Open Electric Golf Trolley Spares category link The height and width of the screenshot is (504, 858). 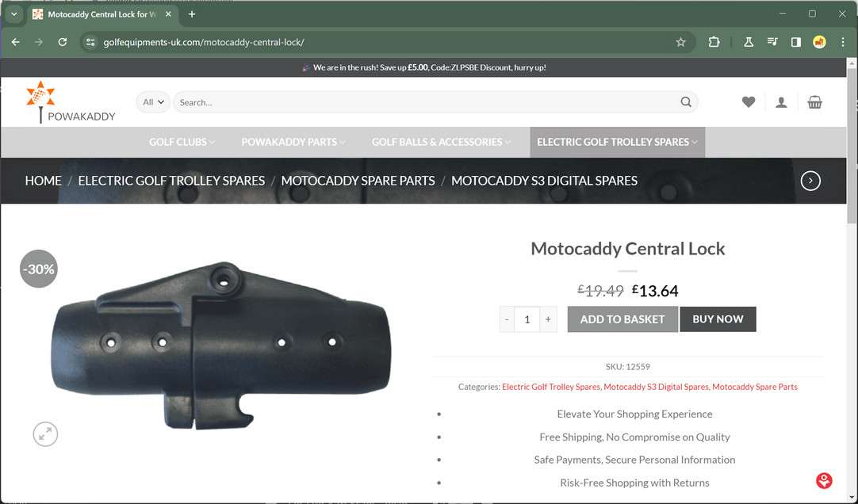click(550, 387)
